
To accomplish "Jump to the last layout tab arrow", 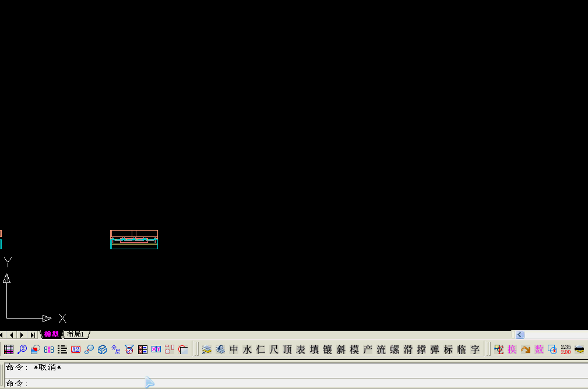I will (x=33, y=335).
